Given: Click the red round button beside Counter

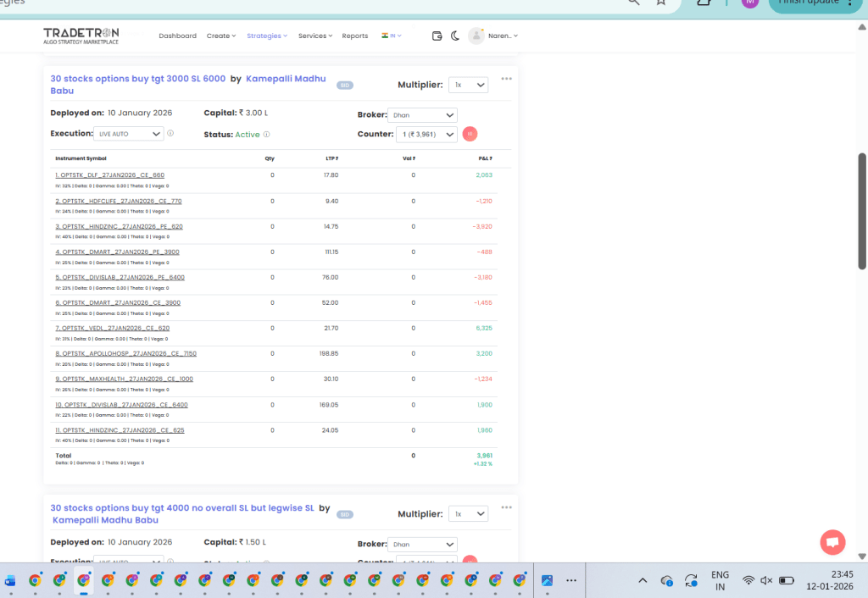Looking at the screenshot, I should pyautogui.click(x=470, y=134).
